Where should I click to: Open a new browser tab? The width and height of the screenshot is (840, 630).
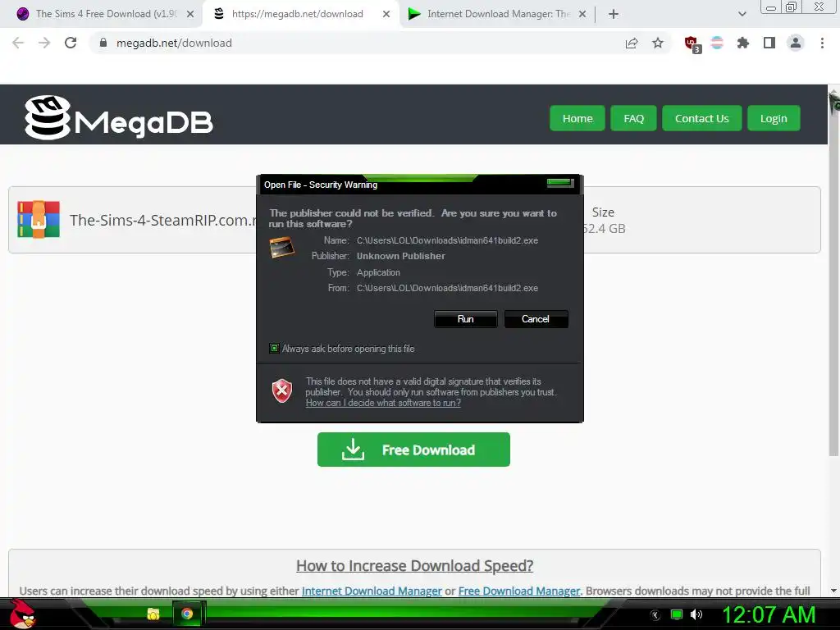click(614, 14)
